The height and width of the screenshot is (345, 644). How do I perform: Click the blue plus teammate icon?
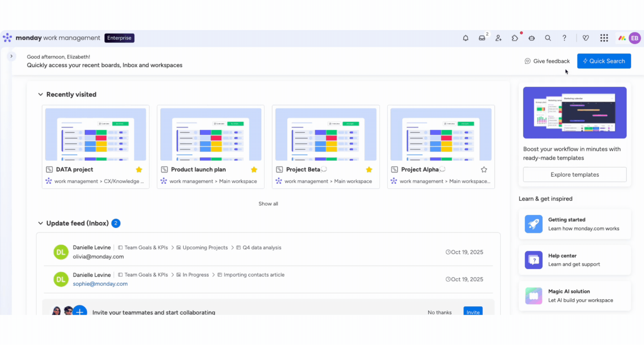coord(80,311)
